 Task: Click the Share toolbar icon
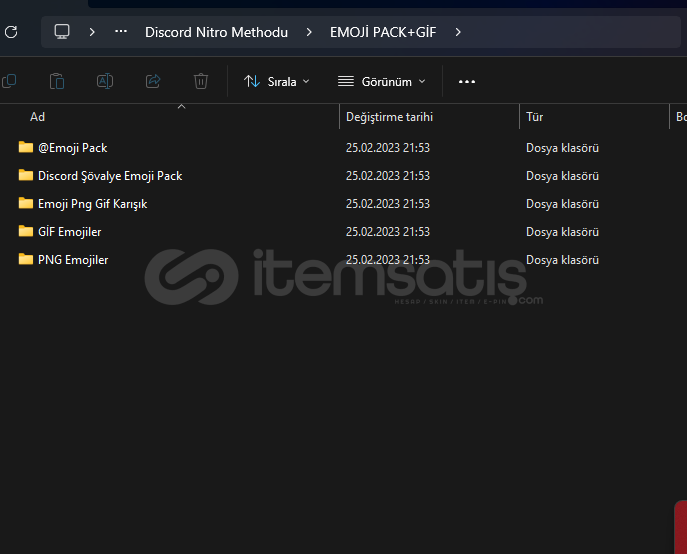click(x=153, y=81)
